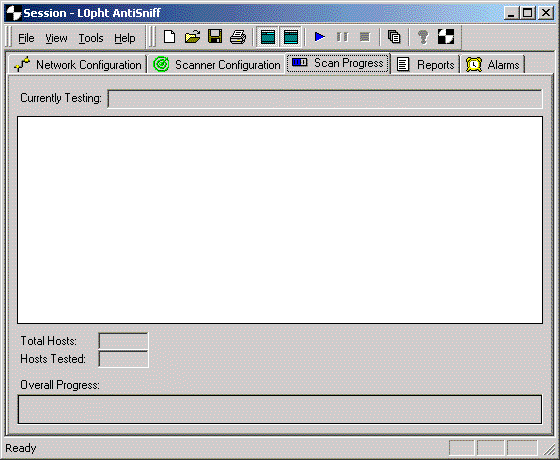560x460 pixels.
Task: Maximize the AntiSniff window
Action: (528, 14)
